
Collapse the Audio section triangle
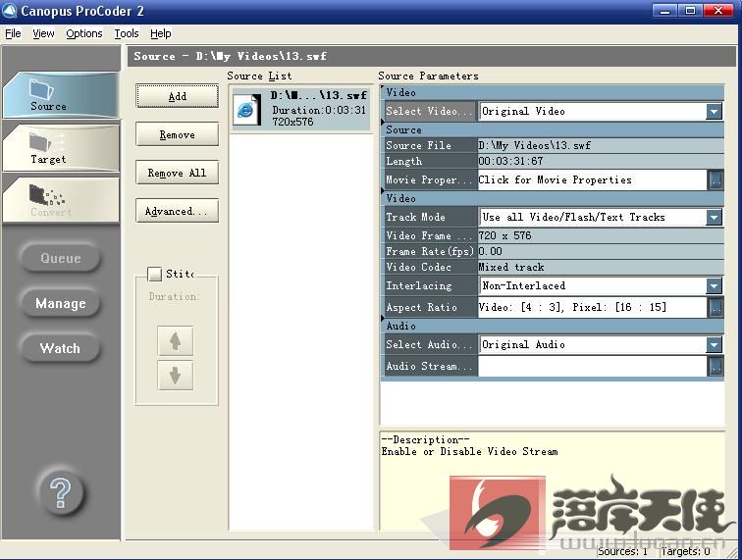click(383, 319)
